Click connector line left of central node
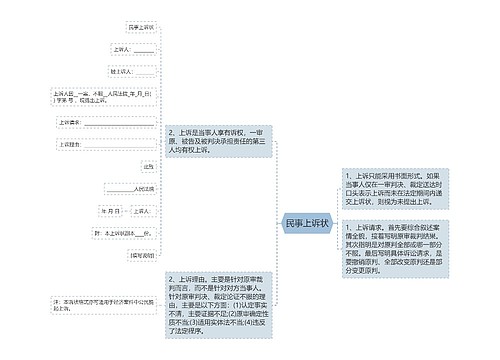The width and height of the screenshot is (500, 360). click(279, 223)
